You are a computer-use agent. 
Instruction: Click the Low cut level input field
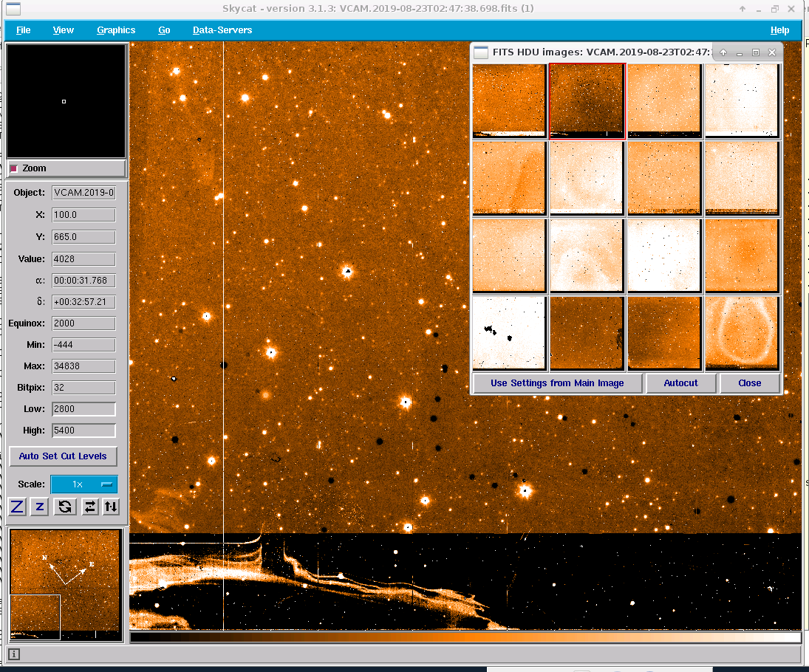coord(83,409)
